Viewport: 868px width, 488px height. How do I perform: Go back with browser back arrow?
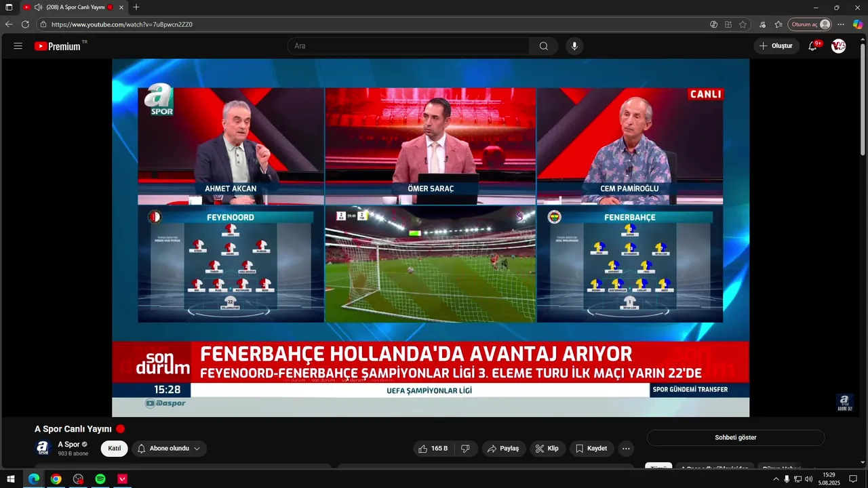coord(9,24)
